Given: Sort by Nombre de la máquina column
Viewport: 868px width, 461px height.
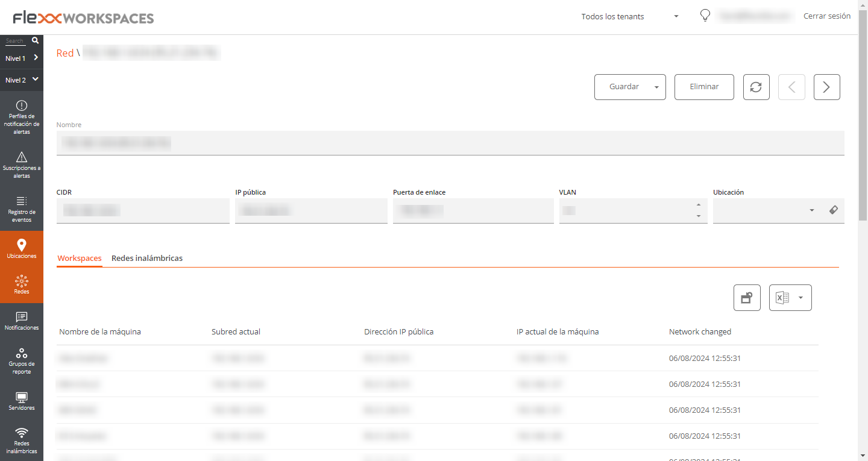Looking at the screenshot, I should [100, 331].
